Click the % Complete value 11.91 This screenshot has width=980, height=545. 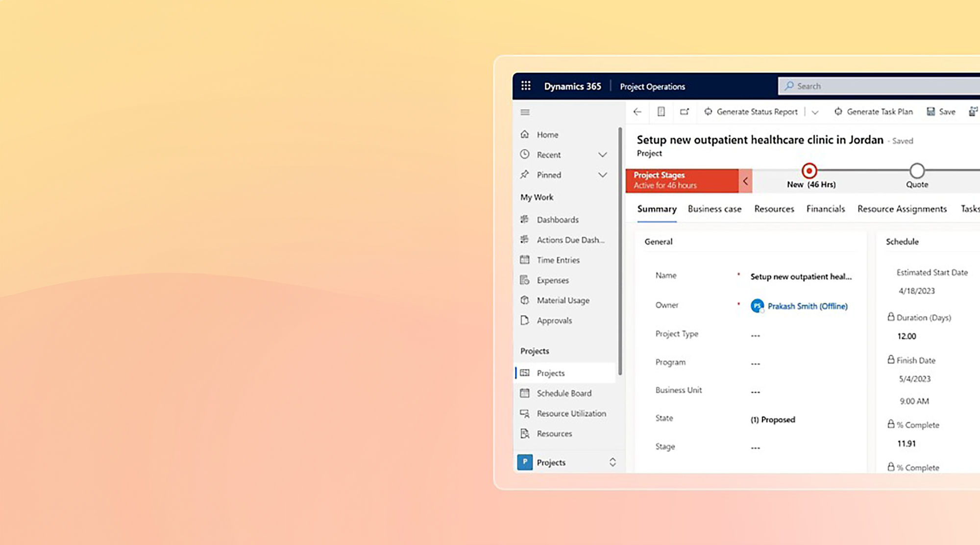[x=906, y=444]
